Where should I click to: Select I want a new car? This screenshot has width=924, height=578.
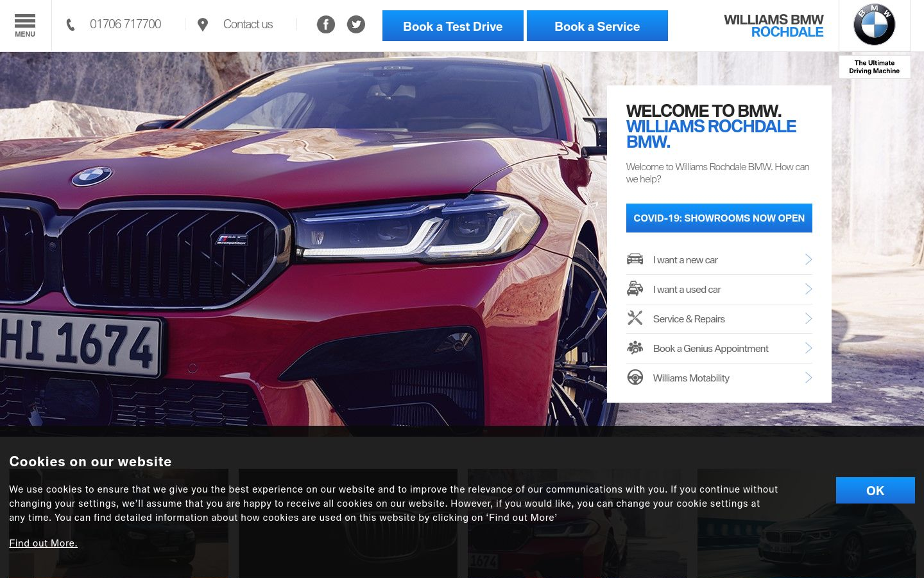pyautogui.click(x=685, y=260)
